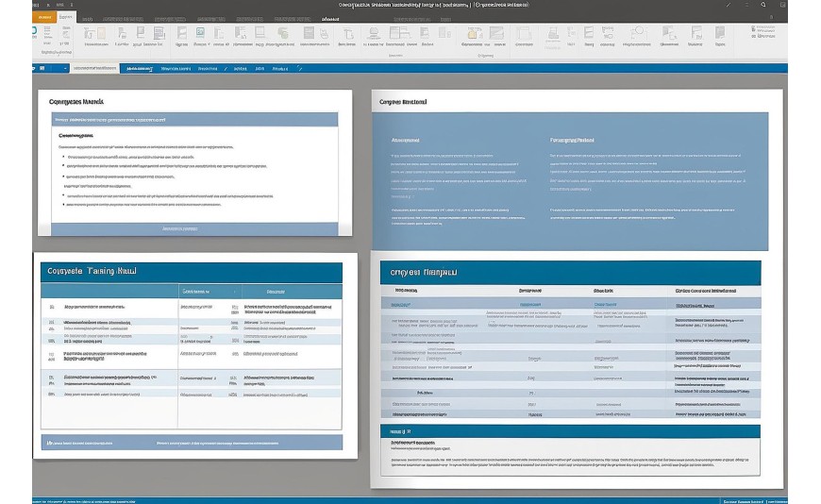
Task: Select the white highlighted document tab in blue bar
Action: pyautogui.click(x=94, y=68)
